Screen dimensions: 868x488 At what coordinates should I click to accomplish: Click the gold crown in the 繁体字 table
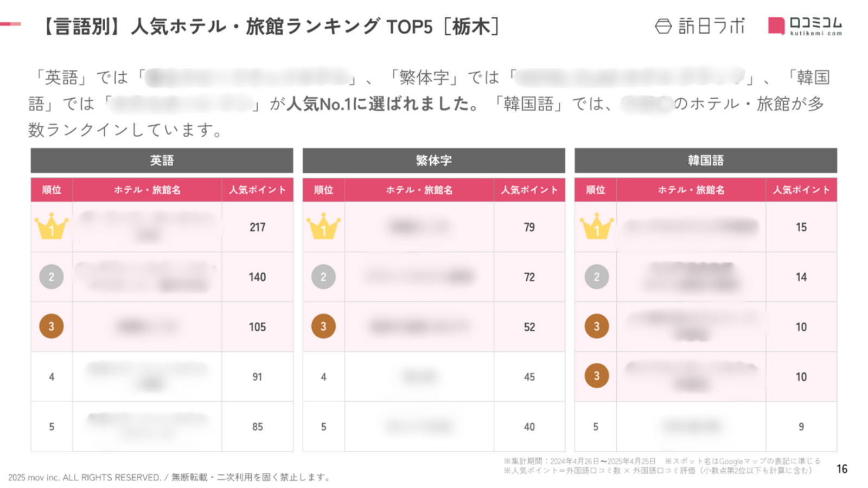[323, 226]
